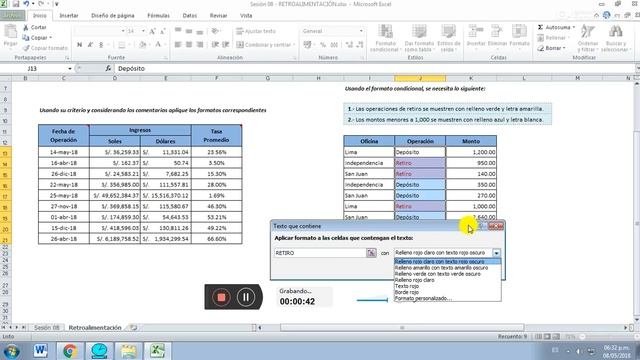Click the Operación table header
This screenshot has height=360, width=640.
pos(420,141)
